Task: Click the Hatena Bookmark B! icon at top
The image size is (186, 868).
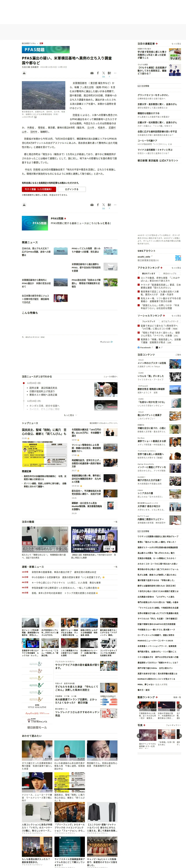Action: pos(109,73)
